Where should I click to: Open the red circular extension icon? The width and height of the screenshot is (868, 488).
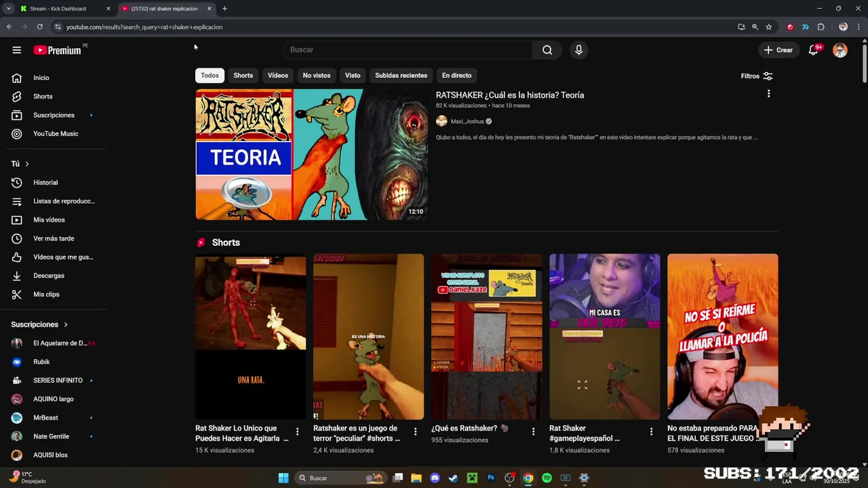(790, 27)
